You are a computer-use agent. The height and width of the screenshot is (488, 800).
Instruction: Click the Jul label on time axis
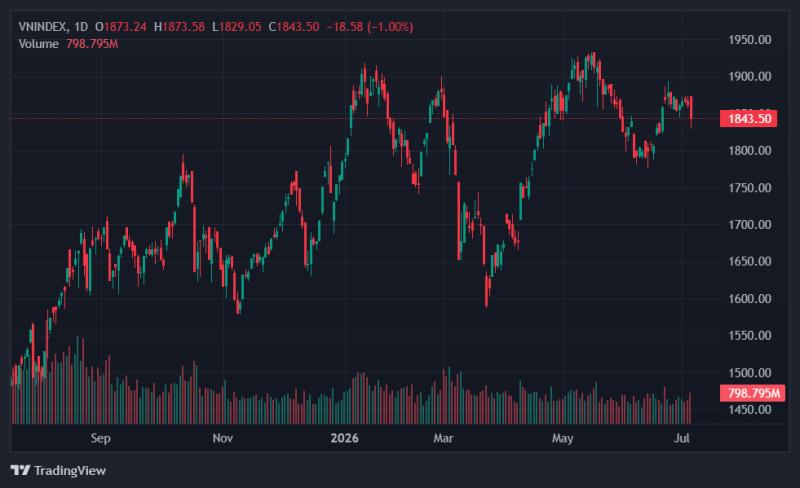click(x=682, y=438)
